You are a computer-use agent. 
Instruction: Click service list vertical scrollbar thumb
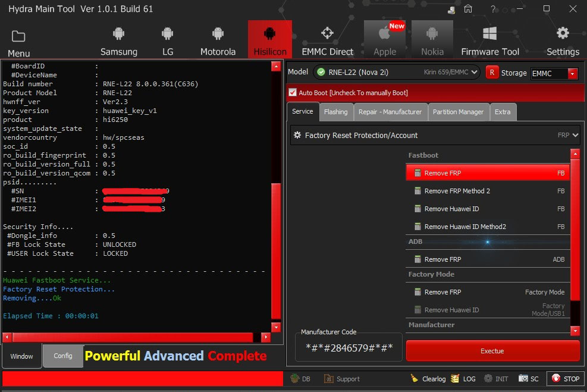[575, 229]
